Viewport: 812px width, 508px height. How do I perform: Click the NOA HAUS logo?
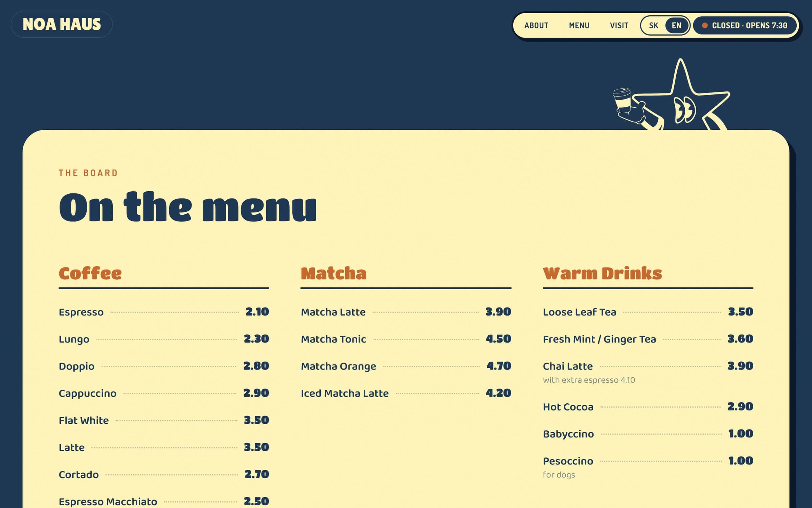click(62, 24)
